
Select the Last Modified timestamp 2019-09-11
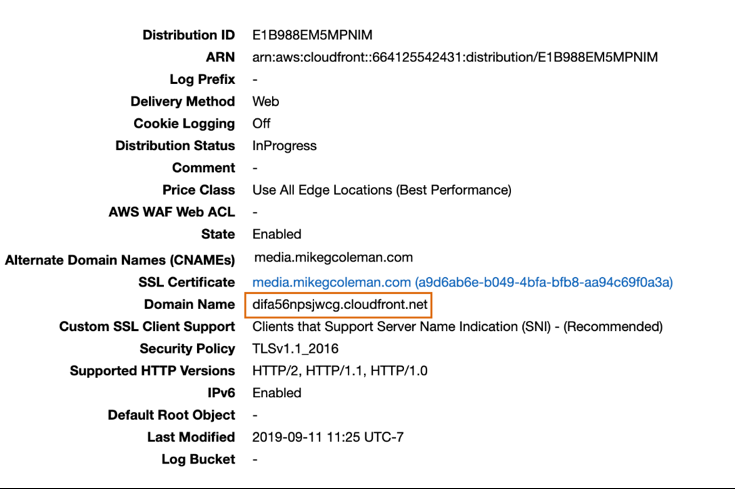tap(327, 437)
